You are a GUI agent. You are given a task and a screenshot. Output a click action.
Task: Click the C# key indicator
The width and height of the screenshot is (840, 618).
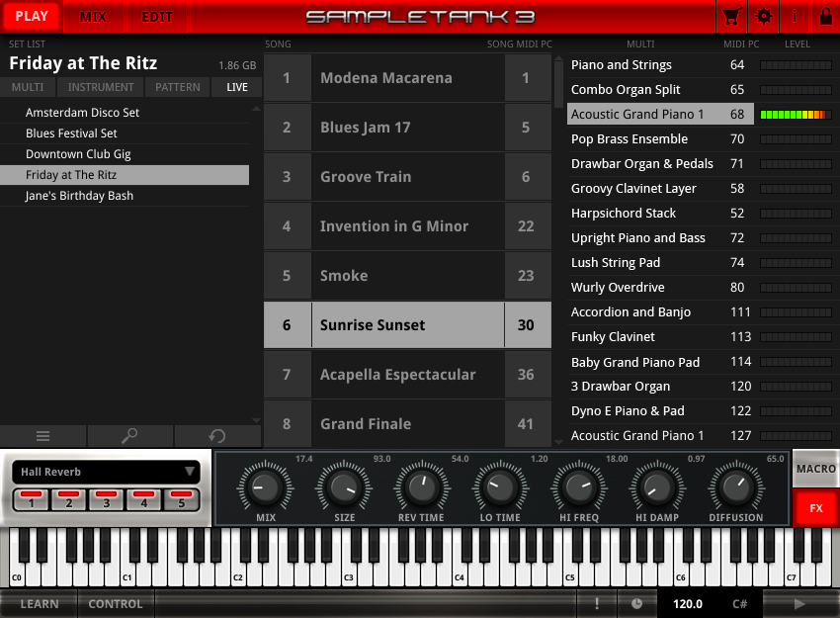click(739, 604)
